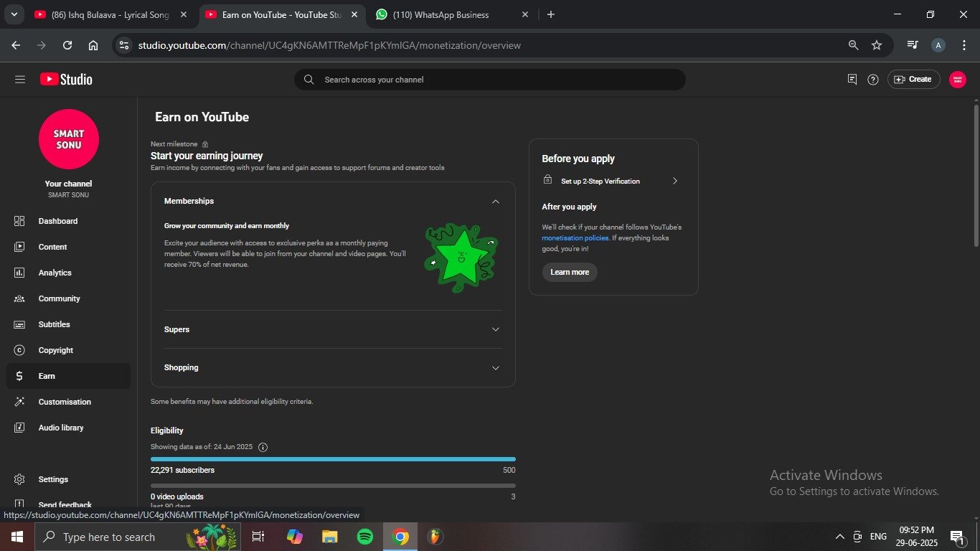Expand the Supers section
Viewport: 980px width, 551px height.
pyautogui.click(x=495, y=329)
